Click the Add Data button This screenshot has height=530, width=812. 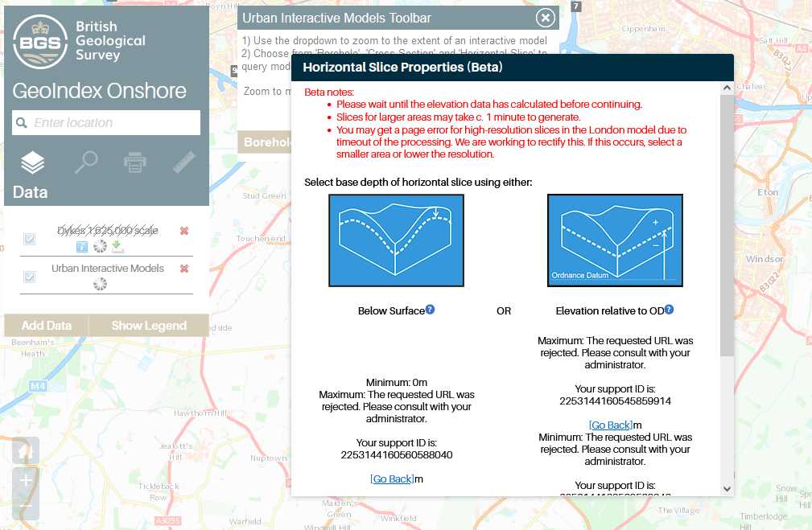click(x=47, y=326)
